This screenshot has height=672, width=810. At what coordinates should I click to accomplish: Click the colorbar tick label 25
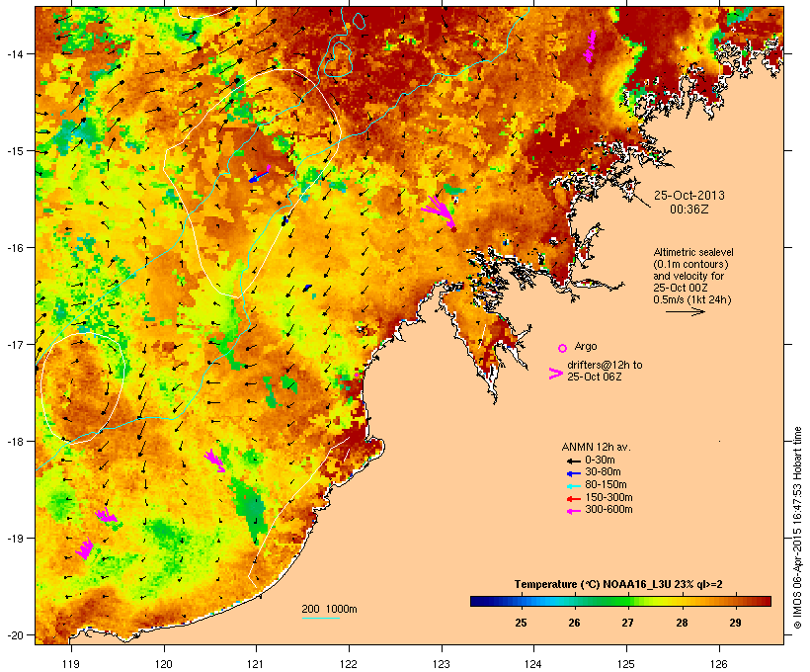(x=521, y=623)
